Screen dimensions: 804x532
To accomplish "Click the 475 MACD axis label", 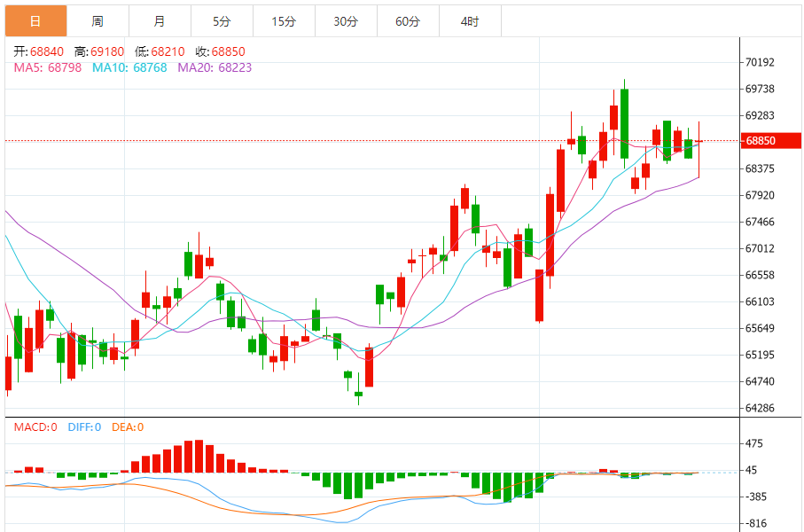I will click(x=754, y=443).
